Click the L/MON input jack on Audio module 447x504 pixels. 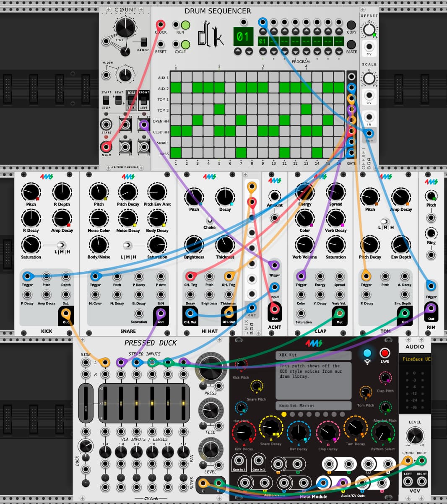click(408, 461)
